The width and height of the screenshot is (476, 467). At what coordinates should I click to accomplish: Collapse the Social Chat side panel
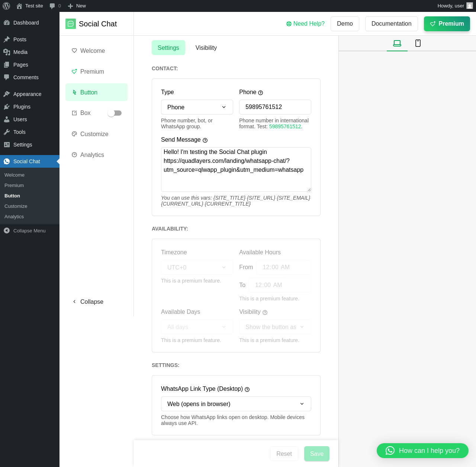(88, 302)
